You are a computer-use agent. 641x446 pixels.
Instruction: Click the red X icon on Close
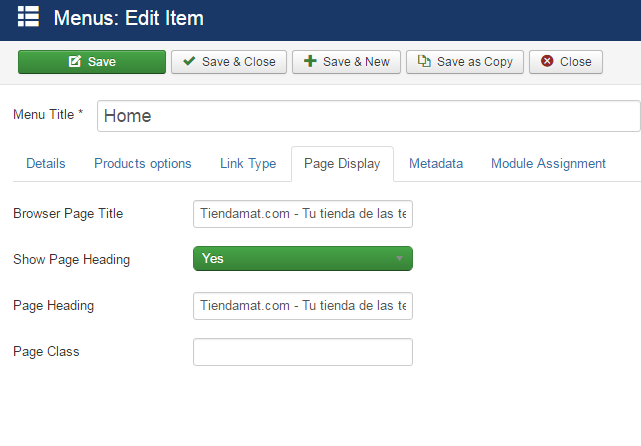click(x=547, y=62)
